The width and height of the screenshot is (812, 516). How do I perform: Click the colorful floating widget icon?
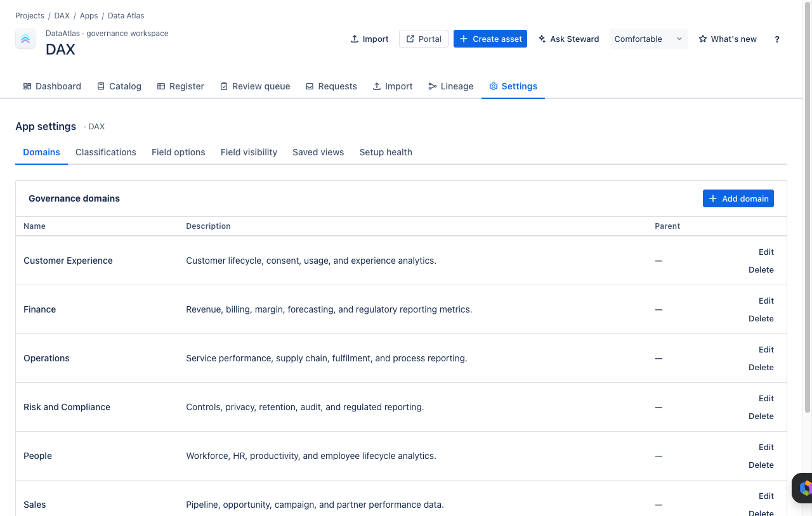(804, 488)
